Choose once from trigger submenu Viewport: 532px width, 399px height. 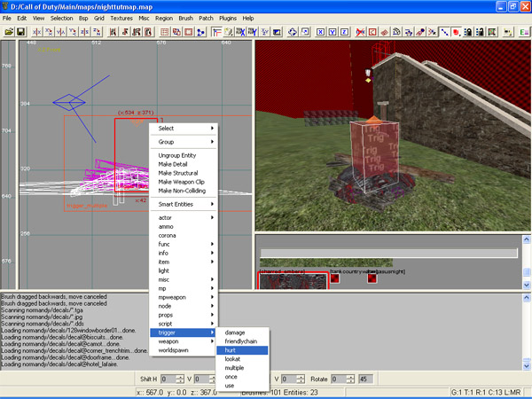(242, 377)
